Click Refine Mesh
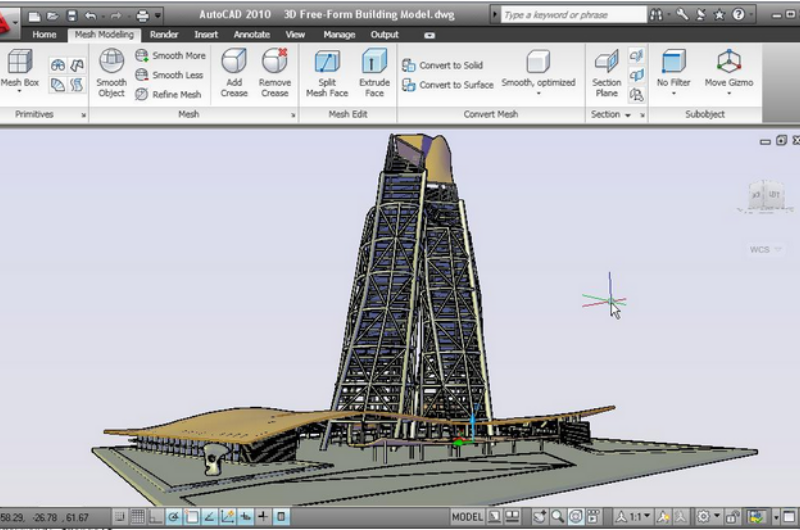 168,94
